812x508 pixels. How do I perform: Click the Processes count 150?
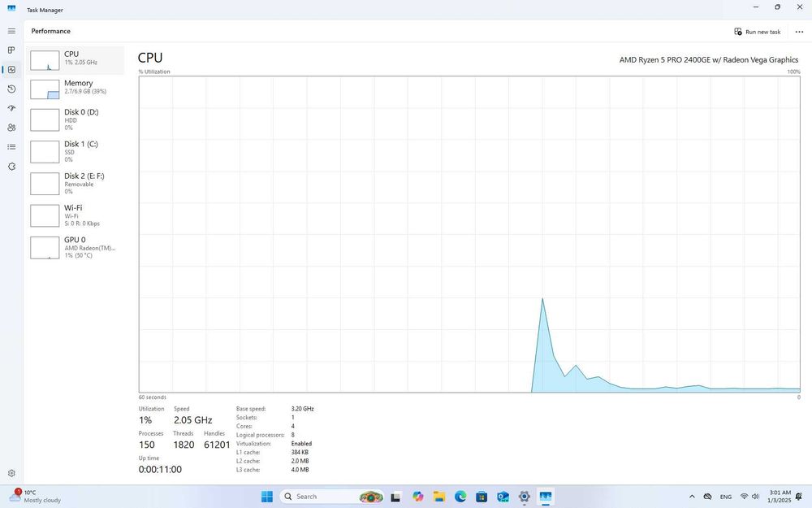click(146, 445)
